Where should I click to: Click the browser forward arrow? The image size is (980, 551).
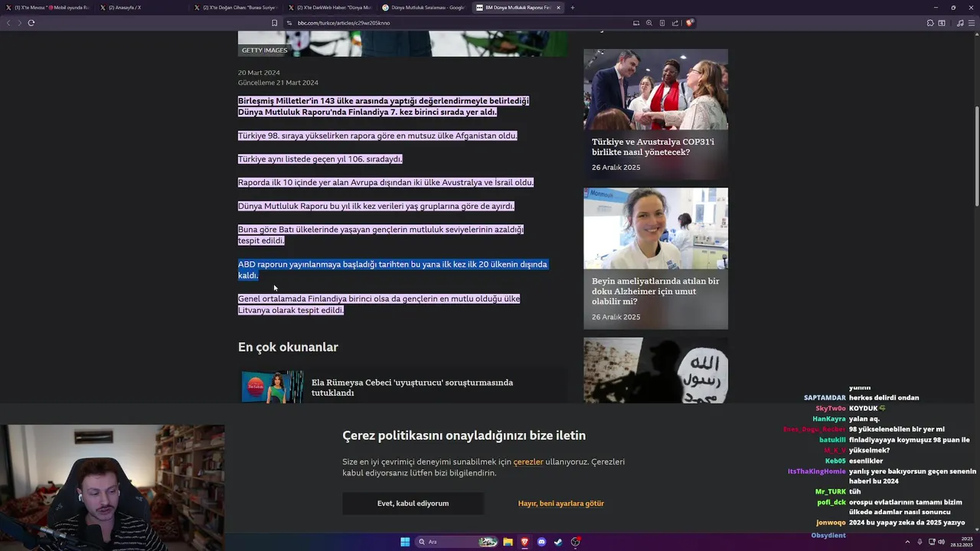[x=19, y=23]
